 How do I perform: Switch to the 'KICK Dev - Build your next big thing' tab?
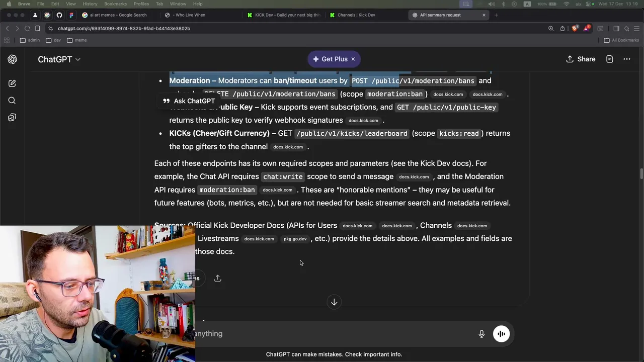[x=283, y=15]
